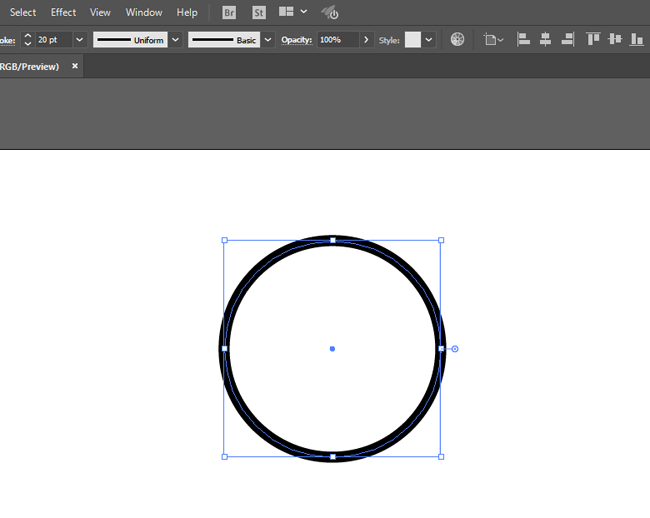Viewport: 650px width, 518px height.
Task: Expand the Opacity slider arrow
Action: tap(366, 40)
